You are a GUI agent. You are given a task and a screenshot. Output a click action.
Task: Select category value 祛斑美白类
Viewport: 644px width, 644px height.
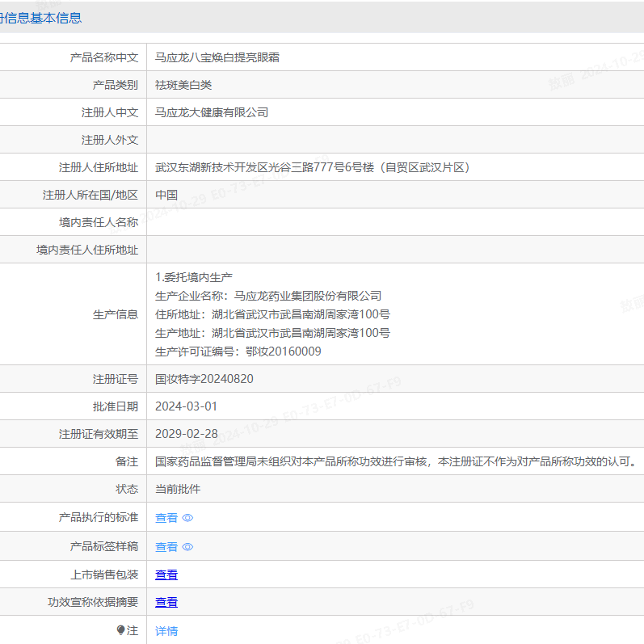(183, 85)
